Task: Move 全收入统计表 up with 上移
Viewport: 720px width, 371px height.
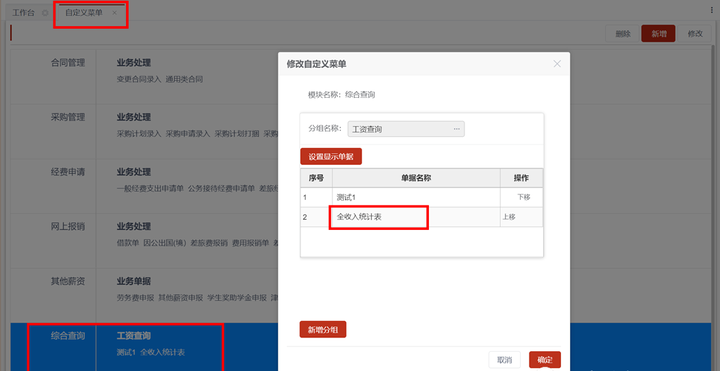Action: coord(509,217)
